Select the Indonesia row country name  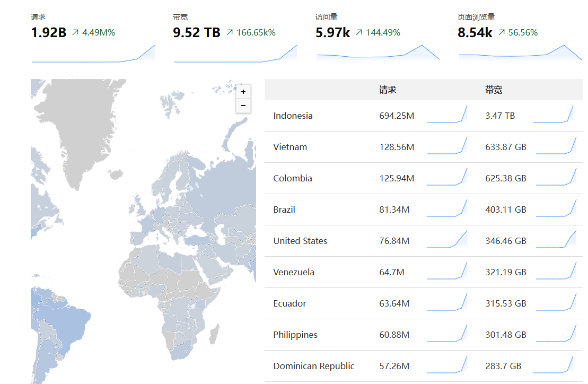click(293, 116)
